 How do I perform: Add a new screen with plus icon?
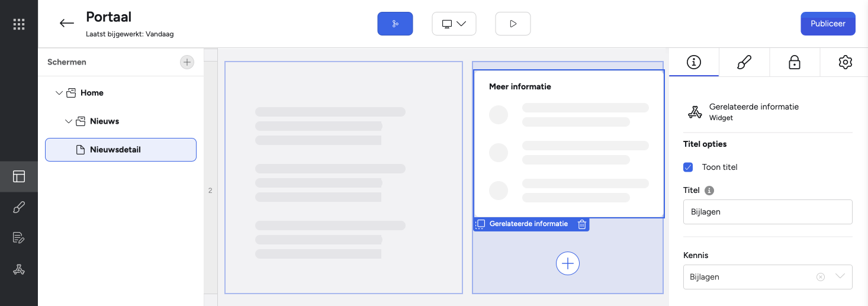(187, 62)
